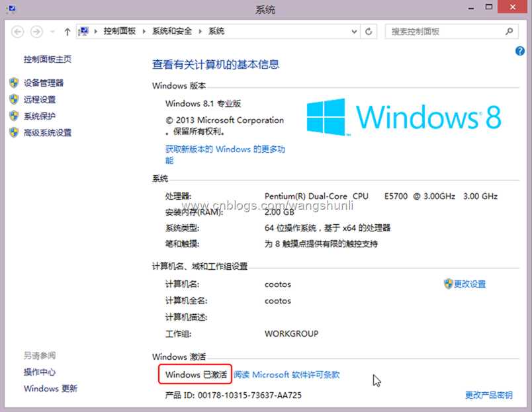This screenshot has width=532, height=412.
Task: Open the recent locations dropdown arrow
Action: pyautogui.click(x=52, y=32)
